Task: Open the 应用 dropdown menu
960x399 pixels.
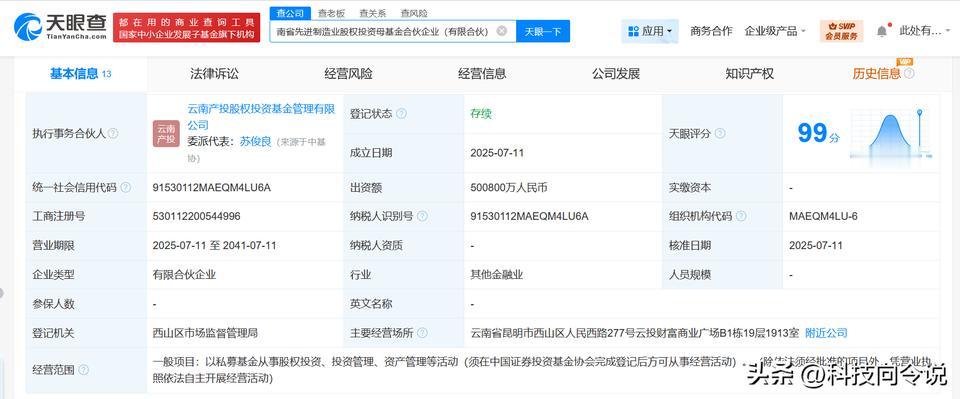Action: coord(650,31)
